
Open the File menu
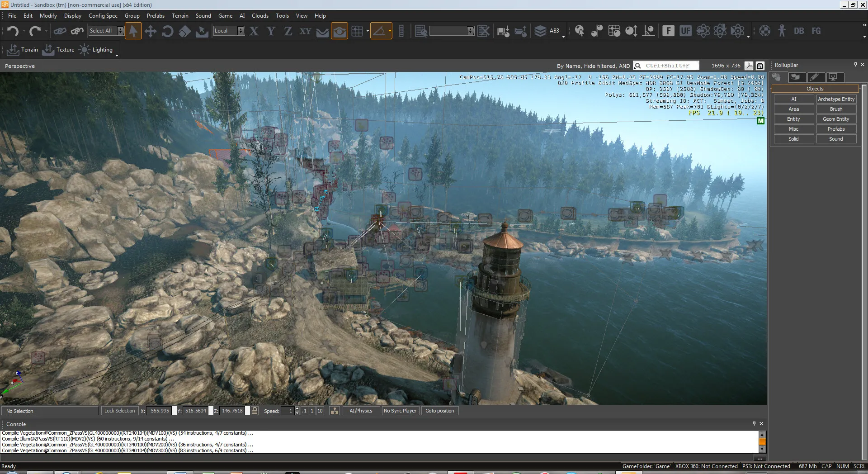click(12, 16)
